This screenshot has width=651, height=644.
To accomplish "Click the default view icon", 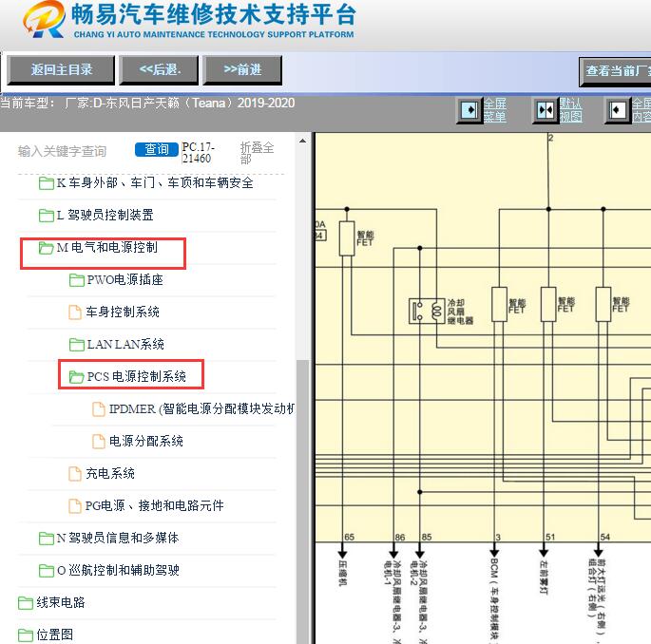I will [x=546, y=110].
